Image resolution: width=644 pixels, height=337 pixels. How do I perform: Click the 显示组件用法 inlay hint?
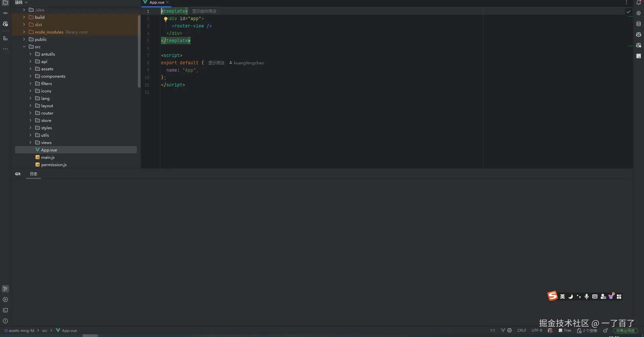[x=204, y=11]
